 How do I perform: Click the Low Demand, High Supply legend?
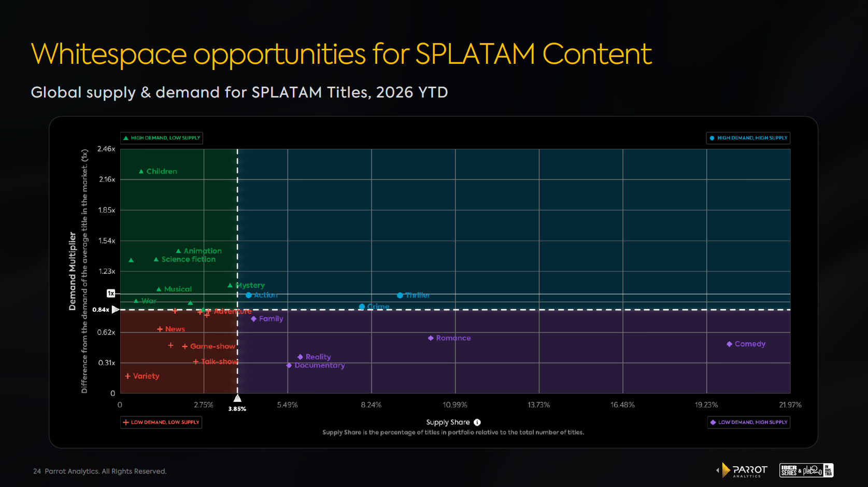point(749,422)
